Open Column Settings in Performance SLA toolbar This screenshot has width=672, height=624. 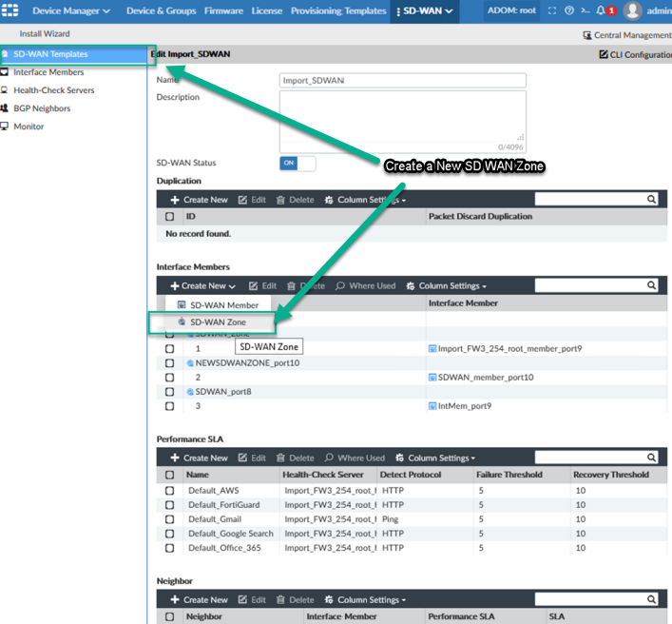(435, 458)
